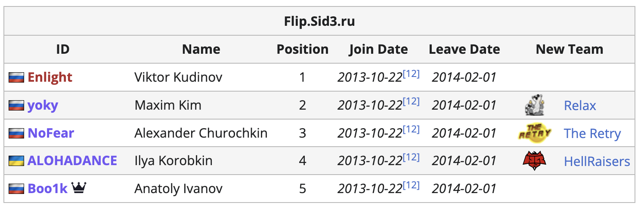Open the HellRaisers team text link
The width and height of the screenshot is (644, 209).
(597, 161)
